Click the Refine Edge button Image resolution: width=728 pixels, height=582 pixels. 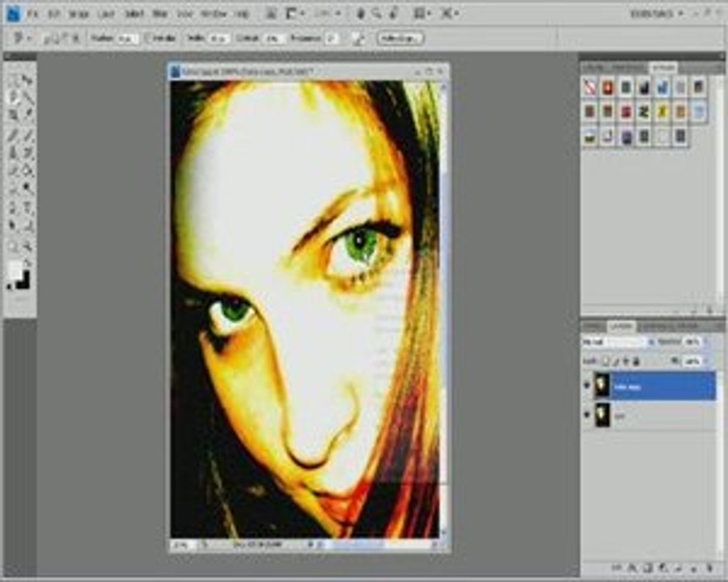(400, 38)
